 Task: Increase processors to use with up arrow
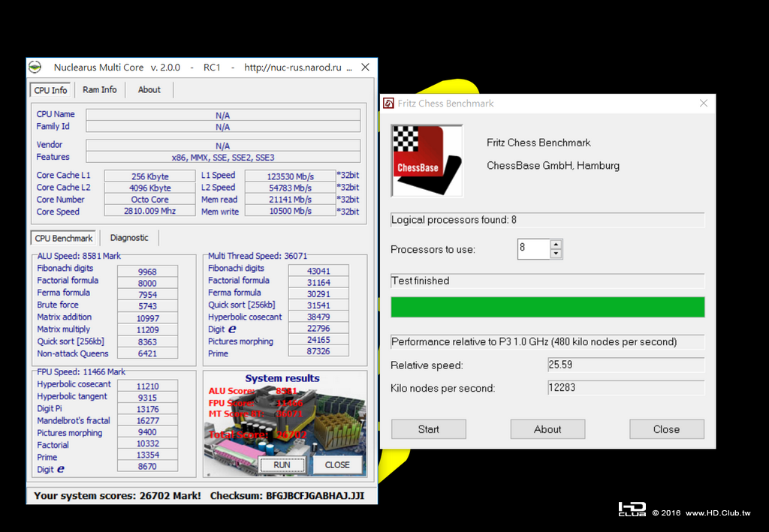[556, 245]
